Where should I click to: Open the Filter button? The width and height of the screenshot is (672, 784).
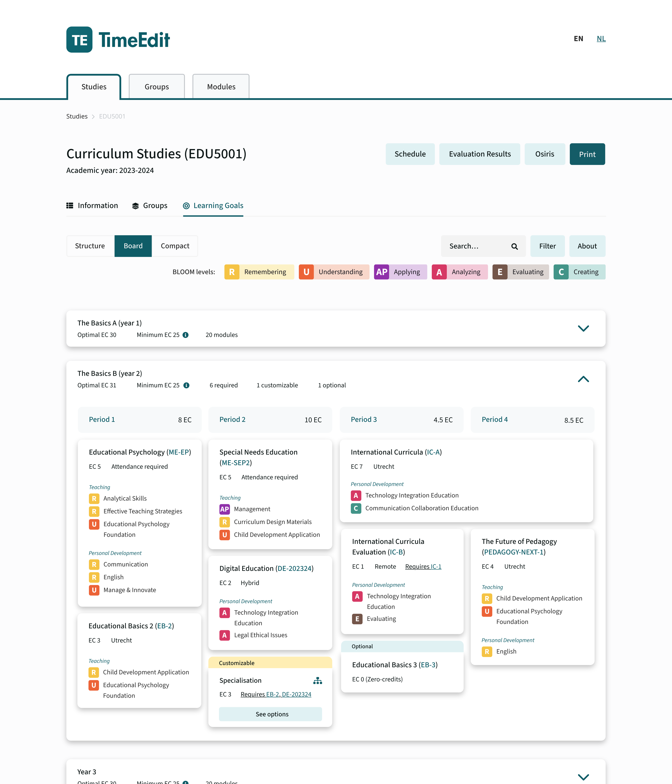[x=547, y=246]
